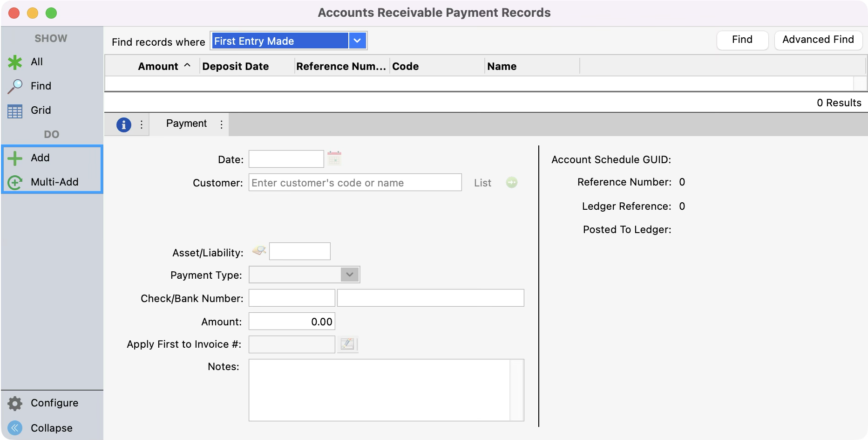Click the invoice edit icon
The height and width of the screenshot is (440, 868).
coord(347,344)
